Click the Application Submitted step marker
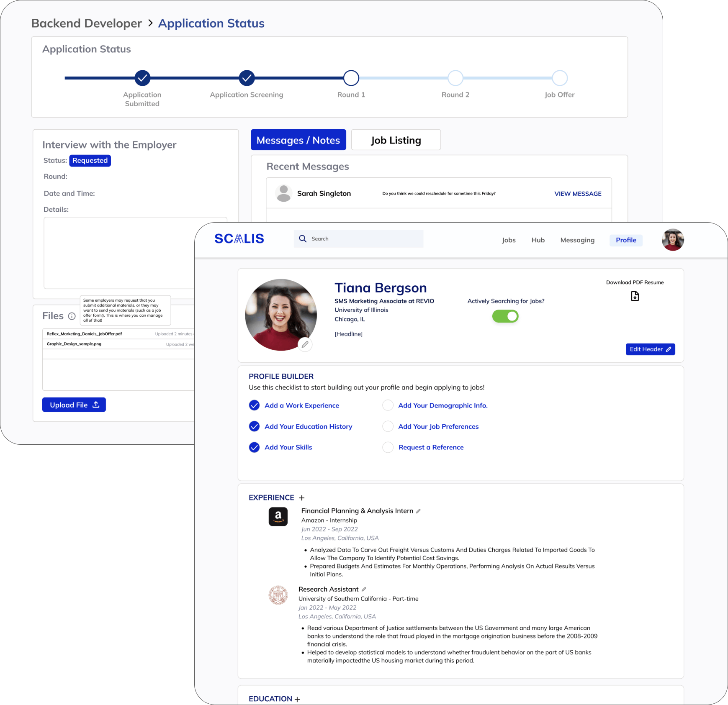728x705 pixels. pyautogui.click(x=142, y=78)
